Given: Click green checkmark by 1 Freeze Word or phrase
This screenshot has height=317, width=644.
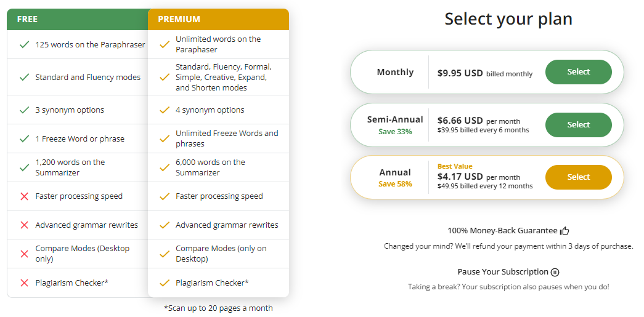Looking at the screenshot, I should [25, 139].
